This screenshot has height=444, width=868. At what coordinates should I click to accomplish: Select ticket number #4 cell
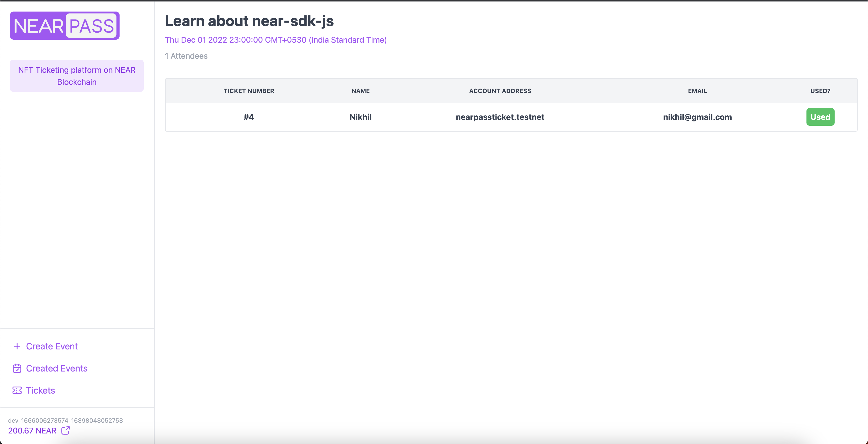click(249, 117)
